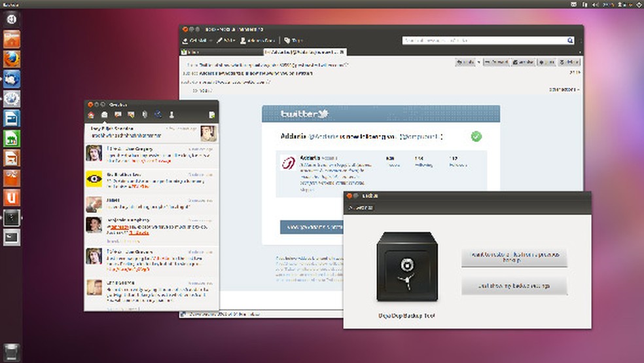Open the Address Book in Thunderbird
The height and width of the screenshot is (363, 644).
[257, 40]
